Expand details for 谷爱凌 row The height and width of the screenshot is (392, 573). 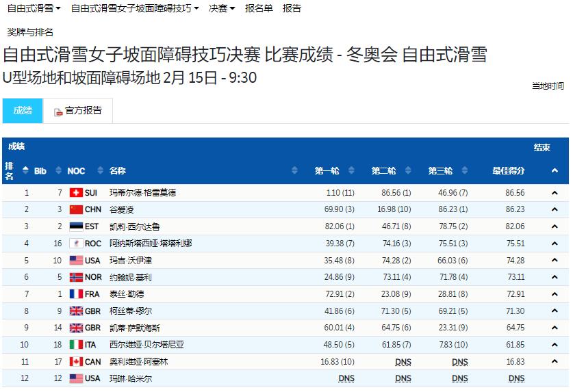(x=555, y=209)
